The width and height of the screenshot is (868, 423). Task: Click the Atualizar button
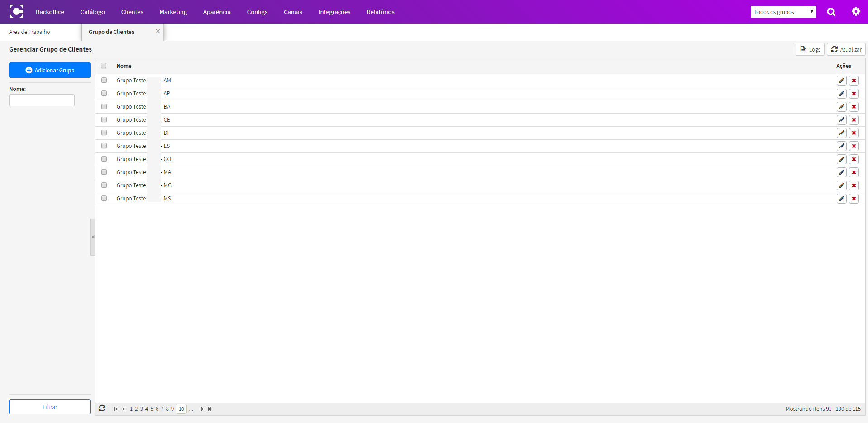846,49
